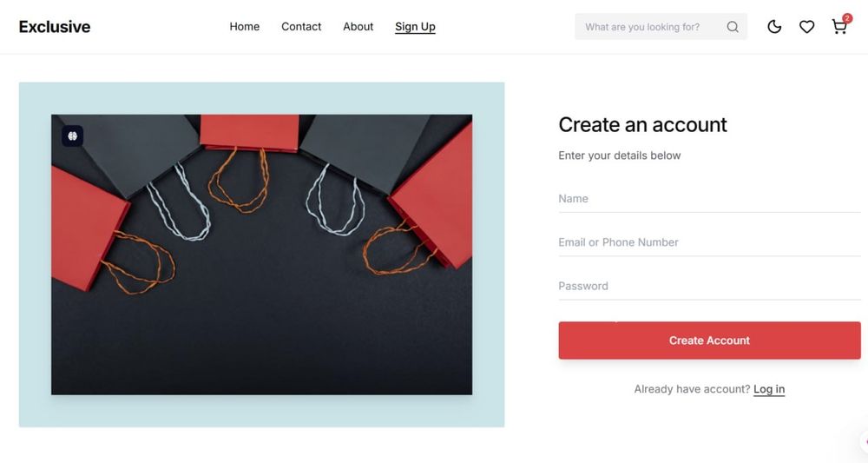Click the floating widget at bottom-right edge

click(x=862, y=441)
